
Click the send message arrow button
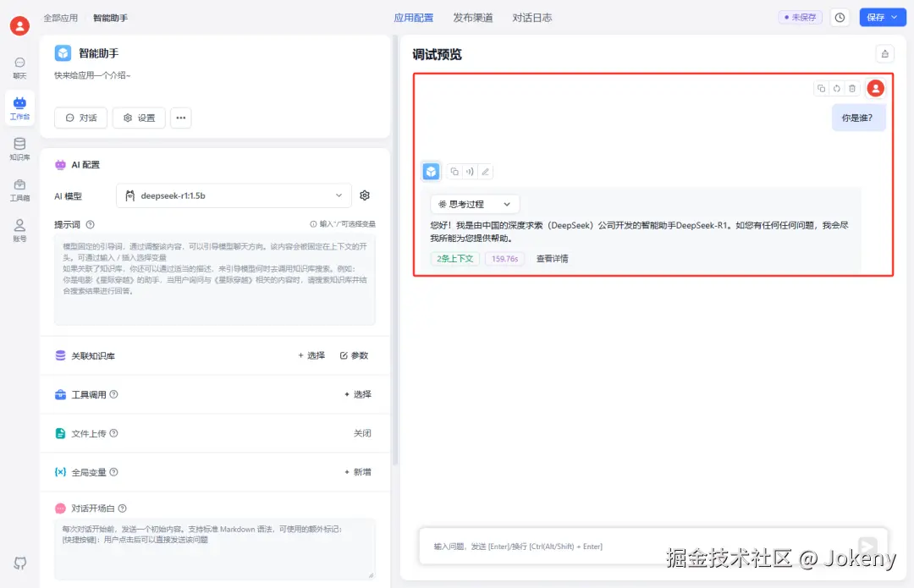tap(867, 546)
